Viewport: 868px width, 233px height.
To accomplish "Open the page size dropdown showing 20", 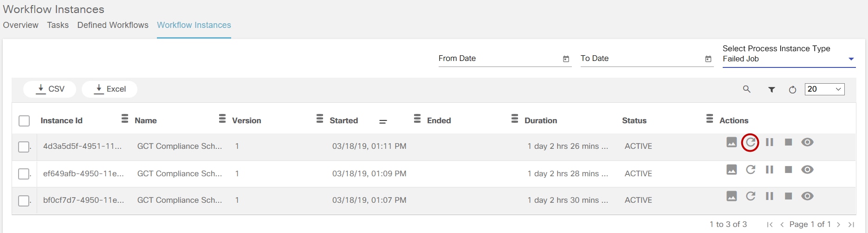I will 824,89.
